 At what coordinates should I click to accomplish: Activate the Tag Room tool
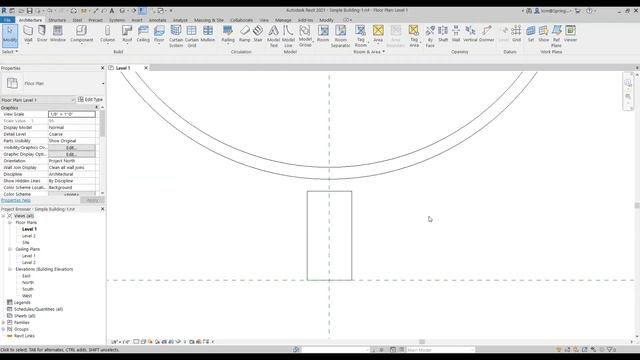[360, 36]
